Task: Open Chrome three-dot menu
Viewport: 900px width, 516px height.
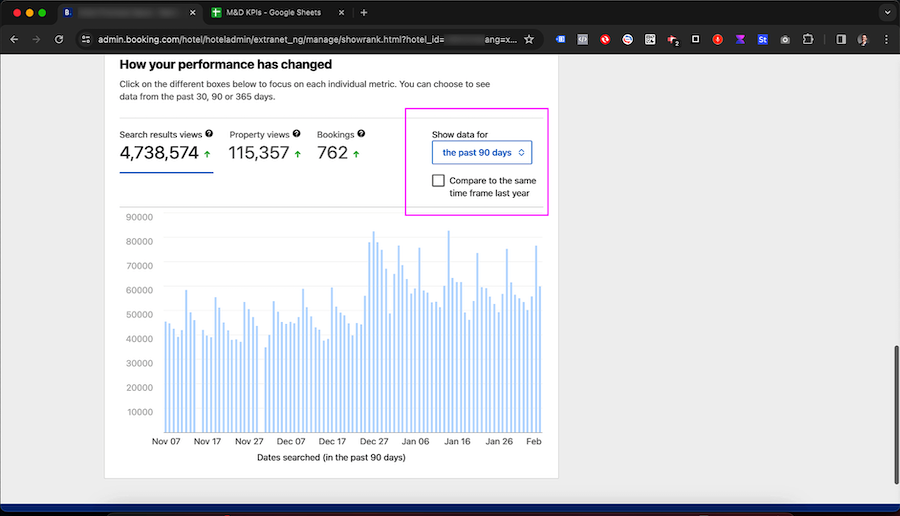Action: pos(886,40)
